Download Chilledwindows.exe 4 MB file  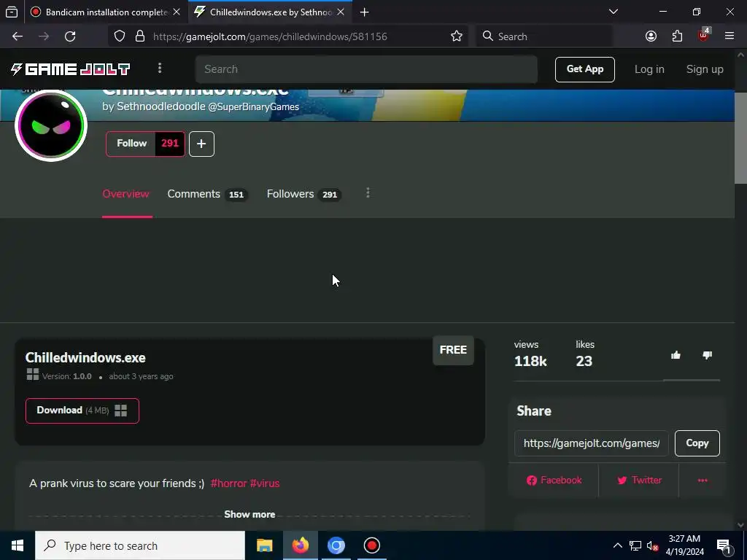coord(82,411)
